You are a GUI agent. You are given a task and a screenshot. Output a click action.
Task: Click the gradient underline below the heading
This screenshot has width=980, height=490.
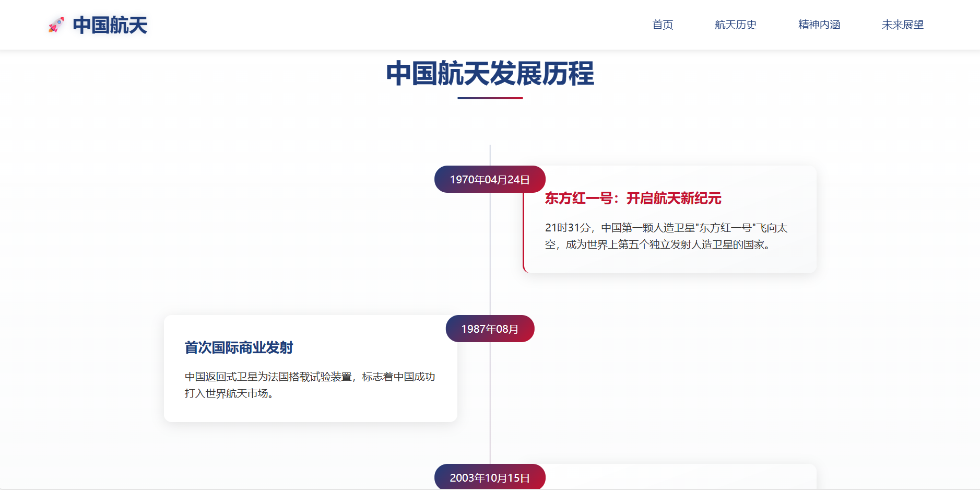click(x=490, y=98)
